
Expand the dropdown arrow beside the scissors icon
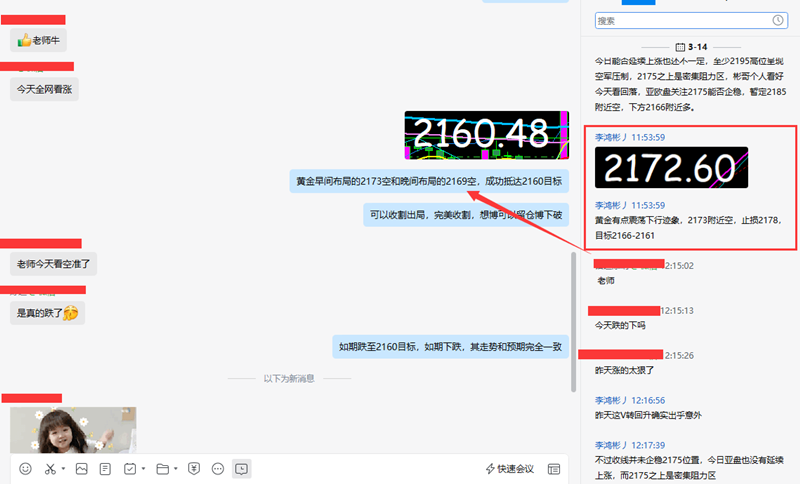tap(63, 468)
